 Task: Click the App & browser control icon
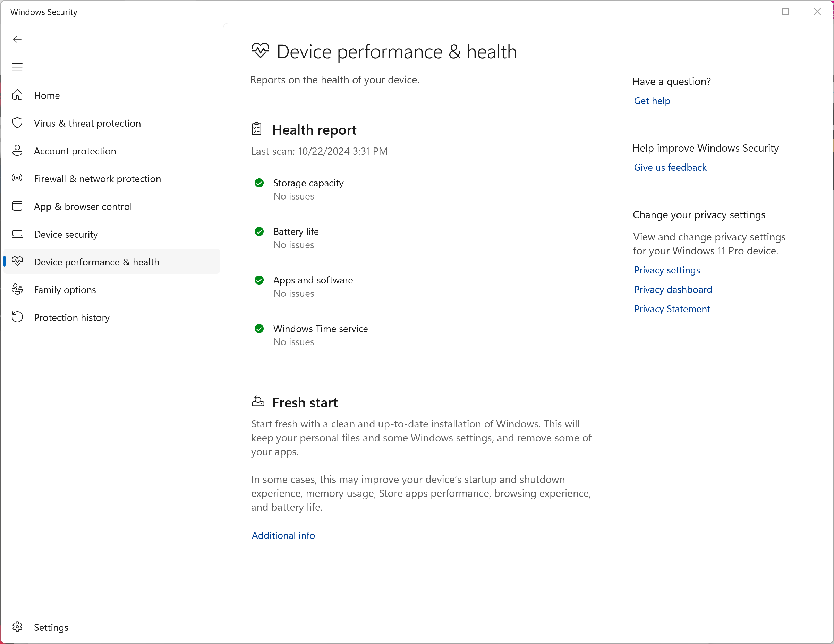point(18,206)
